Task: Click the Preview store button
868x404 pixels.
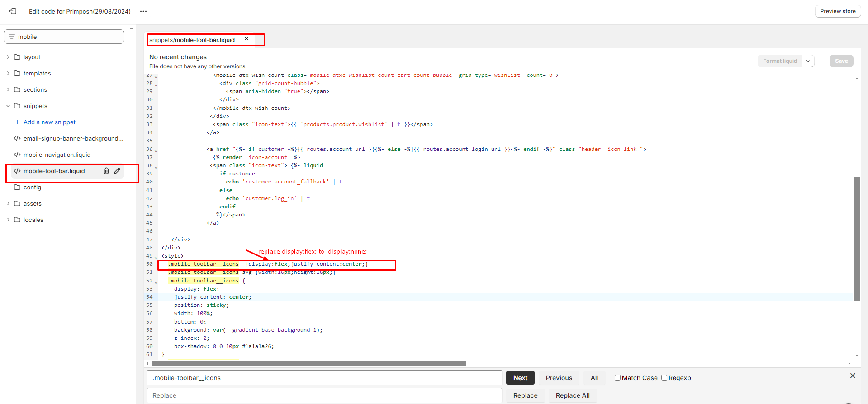Action: pyautogui.click(x=838, y=11)
